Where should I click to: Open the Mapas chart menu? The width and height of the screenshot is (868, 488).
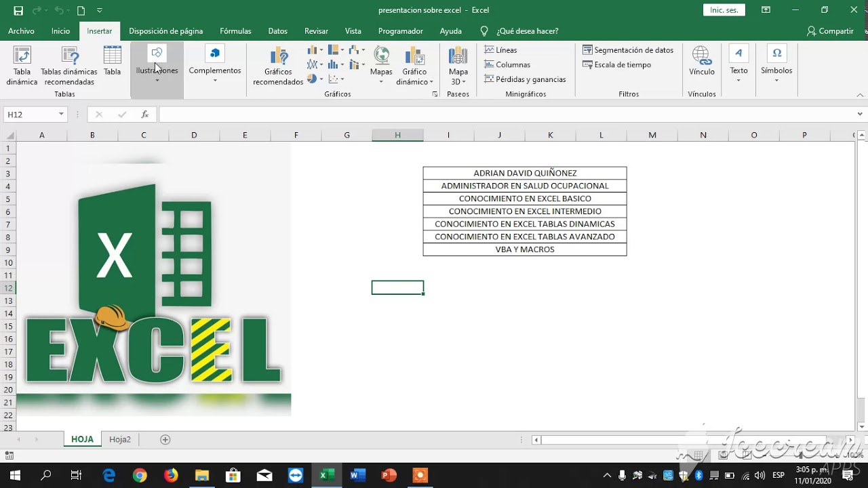(x=381, y=66)
